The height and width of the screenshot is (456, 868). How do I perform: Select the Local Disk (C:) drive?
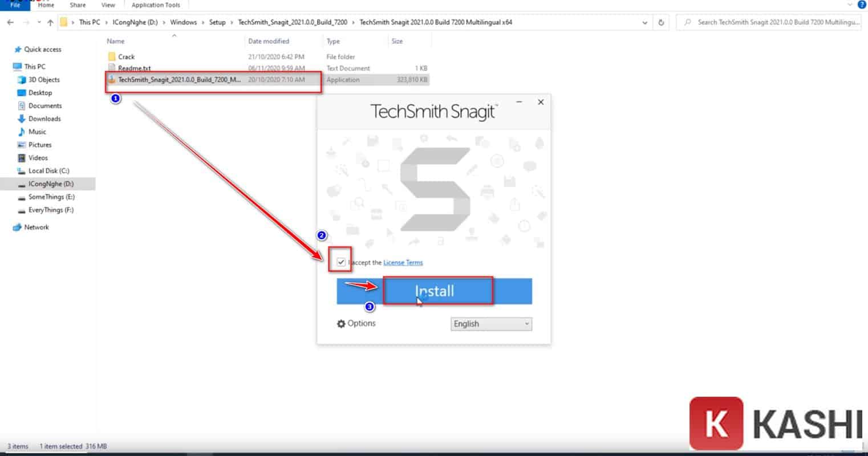48,171
